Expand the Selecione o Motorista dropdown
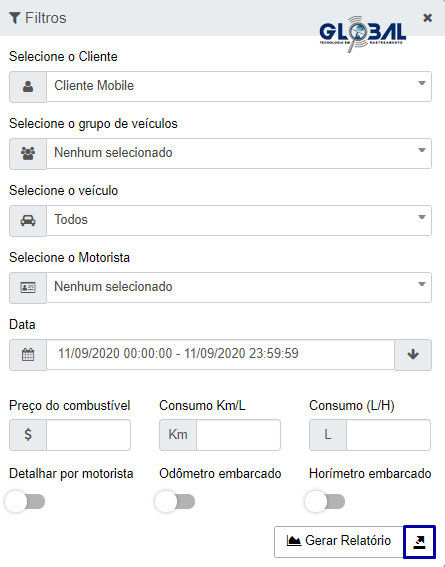 tap(239, 287)
